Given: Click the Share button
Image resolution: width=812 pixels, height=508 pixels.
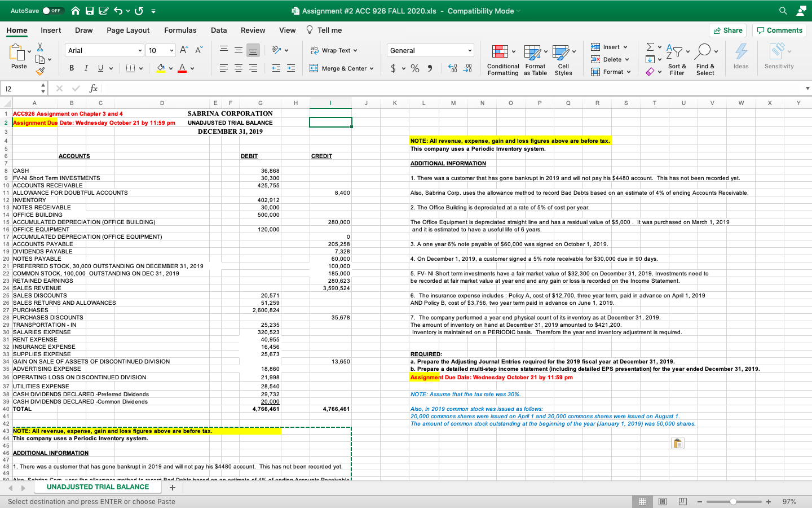Looking at the screenshot, I should tap(727, 30).
